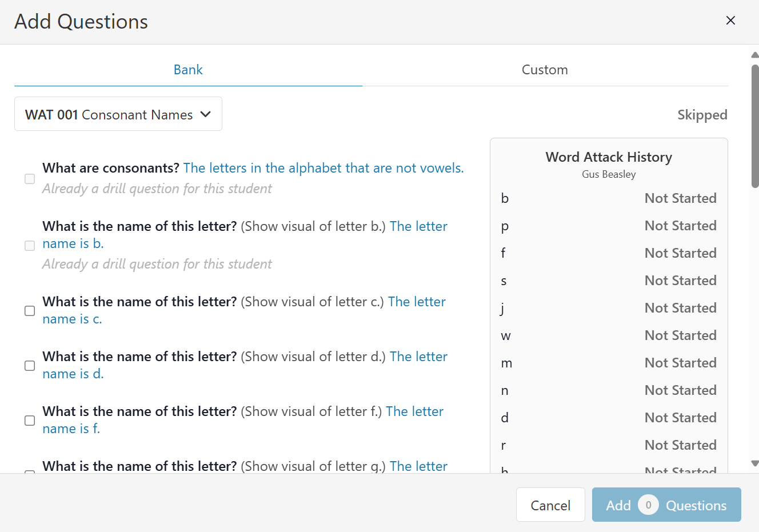Select letter m row in Word Attack History
Image resolution: width=759 pixels, height=532 pixels.
tap(609, 363)
